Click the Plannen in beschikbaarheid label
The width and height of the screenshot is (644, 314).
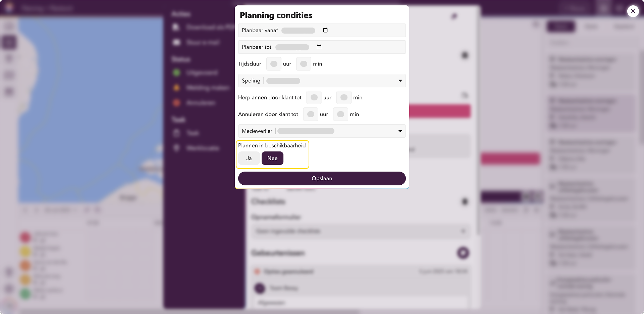[x=272, y=145]
